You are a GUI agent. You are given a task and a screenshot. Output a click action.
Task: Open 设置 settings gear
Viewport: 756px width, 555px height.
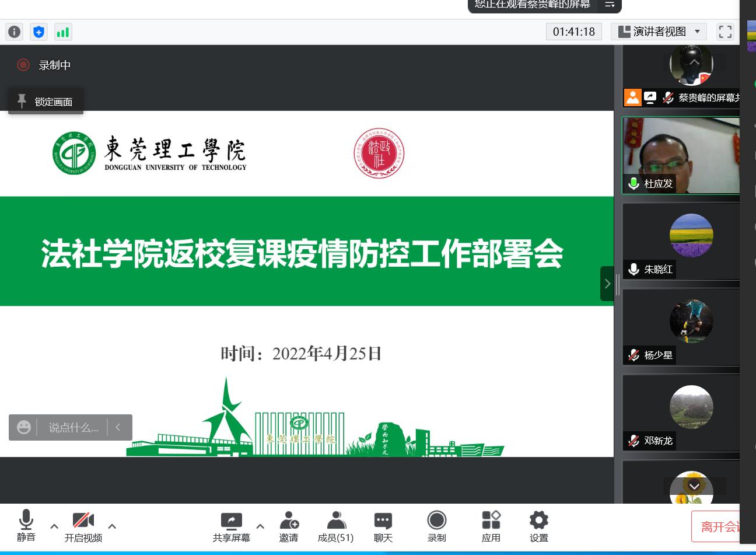538,526
